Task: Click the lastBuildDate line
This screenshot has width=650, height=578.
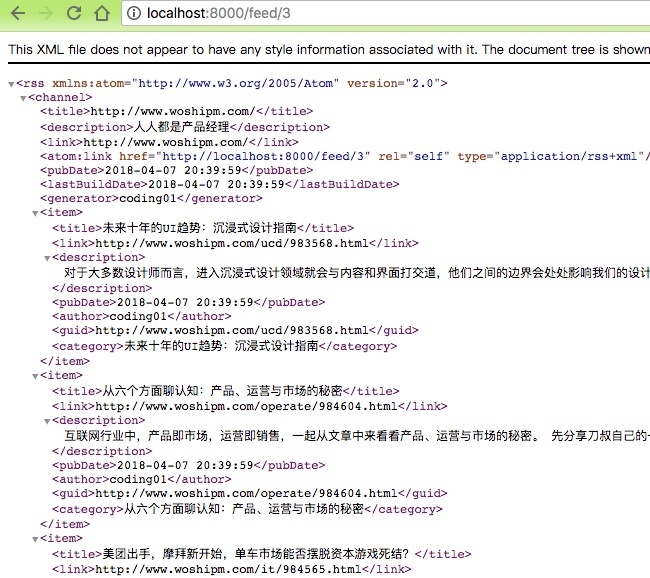Action: [x=220, y=184]
